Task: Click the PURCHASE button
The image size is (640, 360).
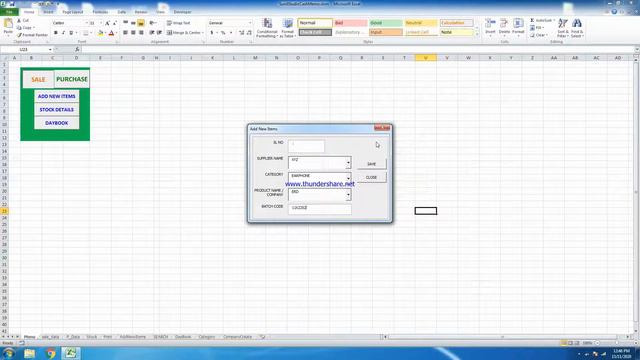Action: tap(72, 79)
